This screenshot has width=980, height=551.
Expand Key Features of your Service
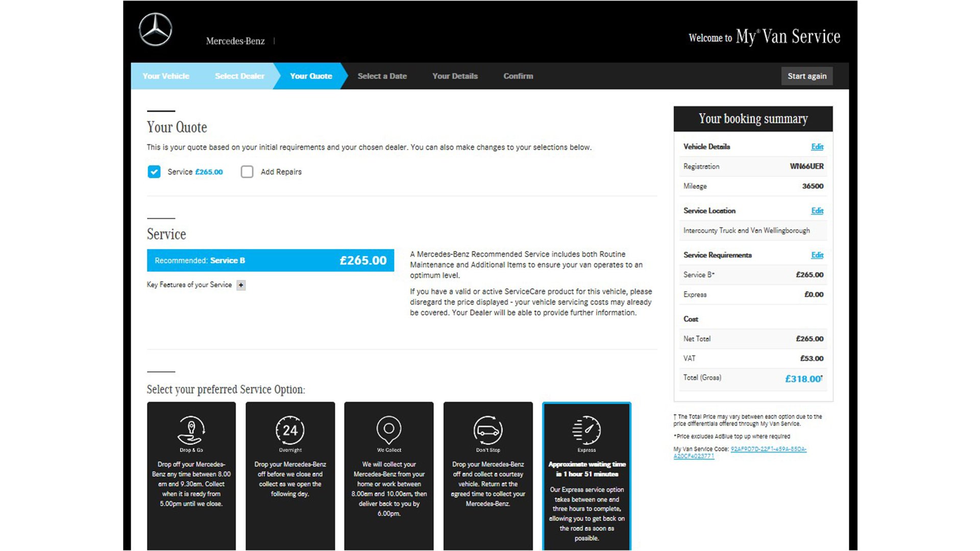pos(241,285)
